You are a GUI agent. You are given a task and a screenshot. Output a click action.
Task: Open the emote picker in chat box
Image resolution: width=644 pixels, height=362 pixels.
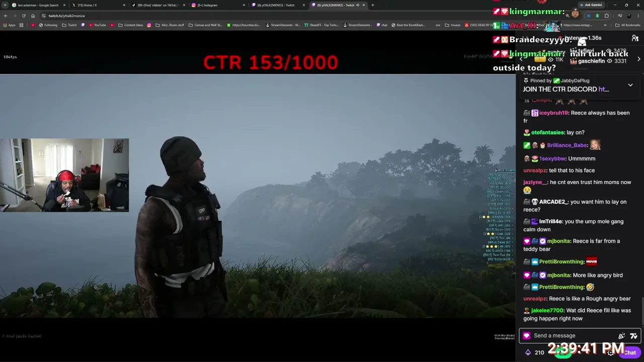pyautogui.click(x=633, y=336)
